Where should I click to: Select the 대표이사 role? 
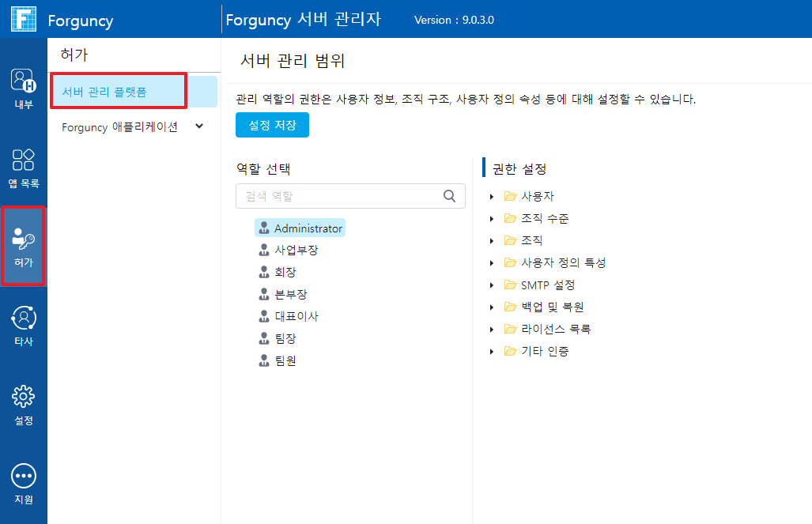(x=296, y=316)
